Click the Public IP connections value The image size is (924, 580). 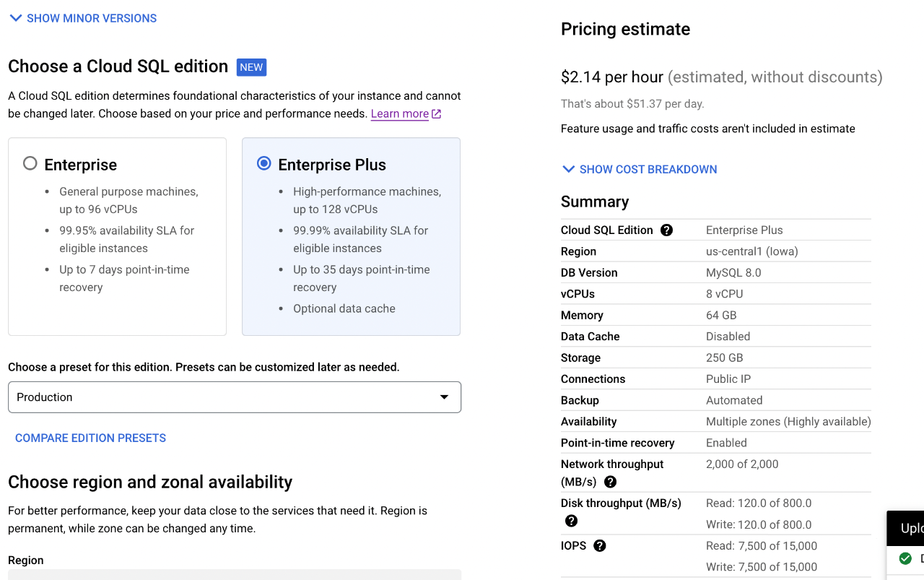point(728,378)
